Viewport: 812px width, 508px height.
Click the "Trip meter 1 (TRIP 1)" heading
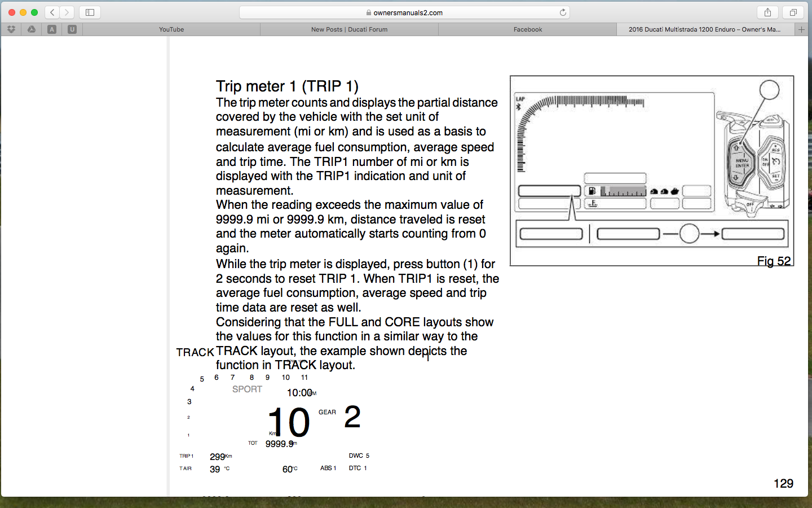(x=287, y=86)
